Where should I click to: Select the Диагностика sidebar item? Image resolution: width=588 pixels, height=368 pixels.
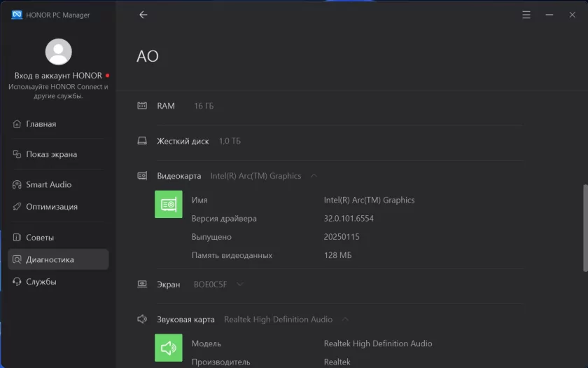click(50, 259)
